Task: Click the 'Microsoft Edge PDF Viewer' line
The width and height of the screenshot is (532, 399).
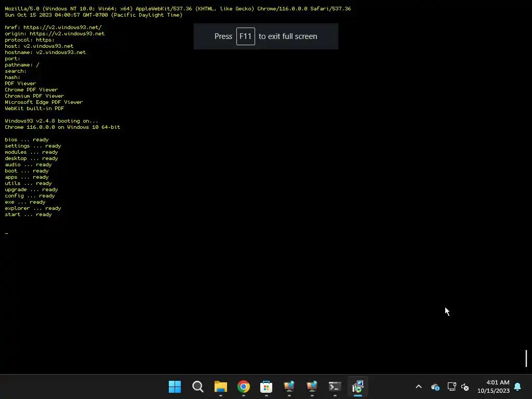Action: 44,102
